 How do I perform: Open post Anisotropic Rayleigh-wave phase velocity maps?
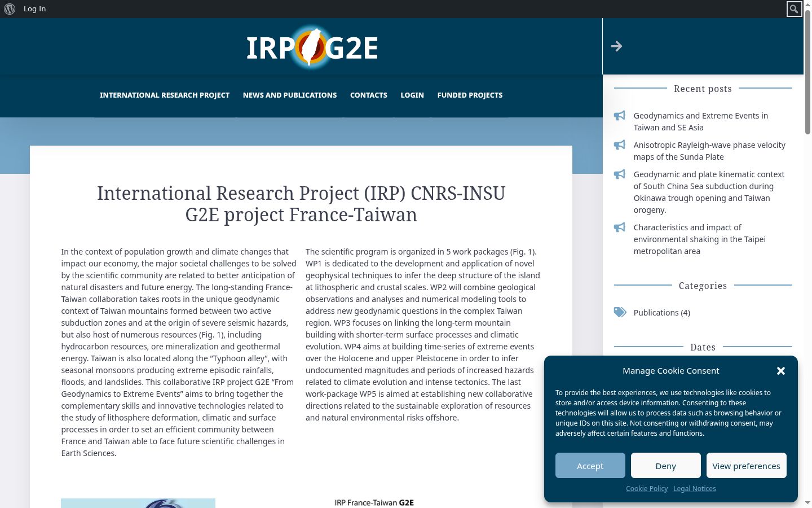tap(709, 151)
